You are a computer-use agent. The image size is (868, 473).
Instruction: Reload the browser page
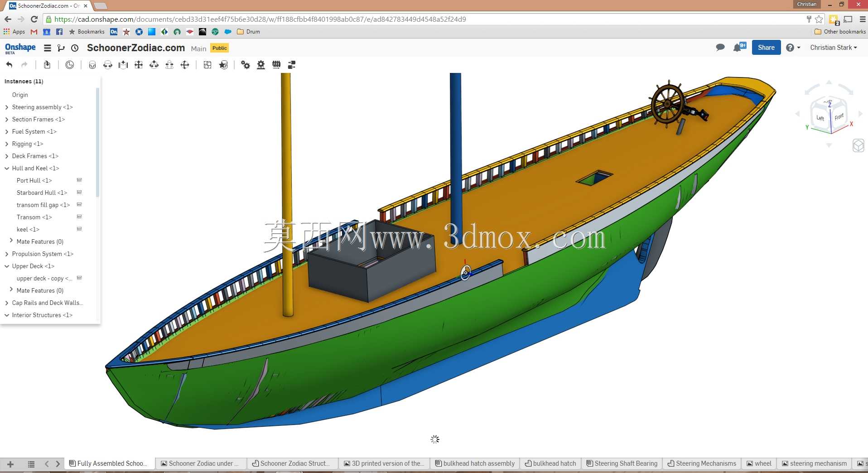(x=34, y=19)
